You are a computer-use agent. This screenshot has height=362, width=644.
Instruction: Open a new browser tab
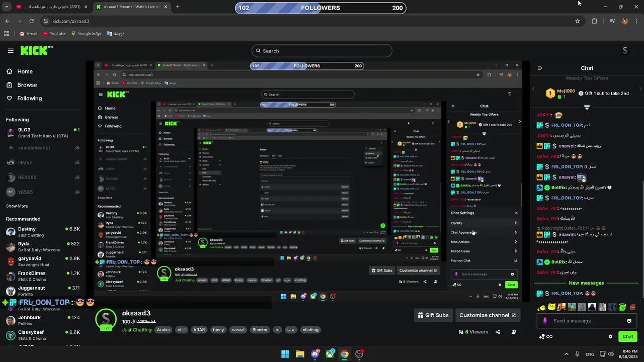coord(178,7)
